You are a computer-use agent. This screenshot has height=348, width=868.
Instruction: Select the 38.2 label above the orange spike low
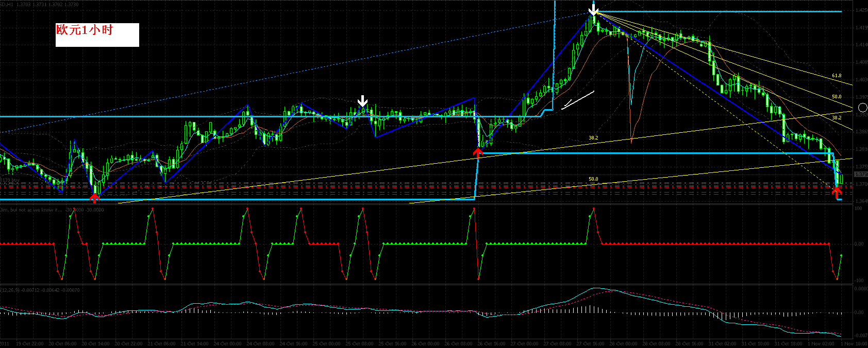[x=593, y=138]
